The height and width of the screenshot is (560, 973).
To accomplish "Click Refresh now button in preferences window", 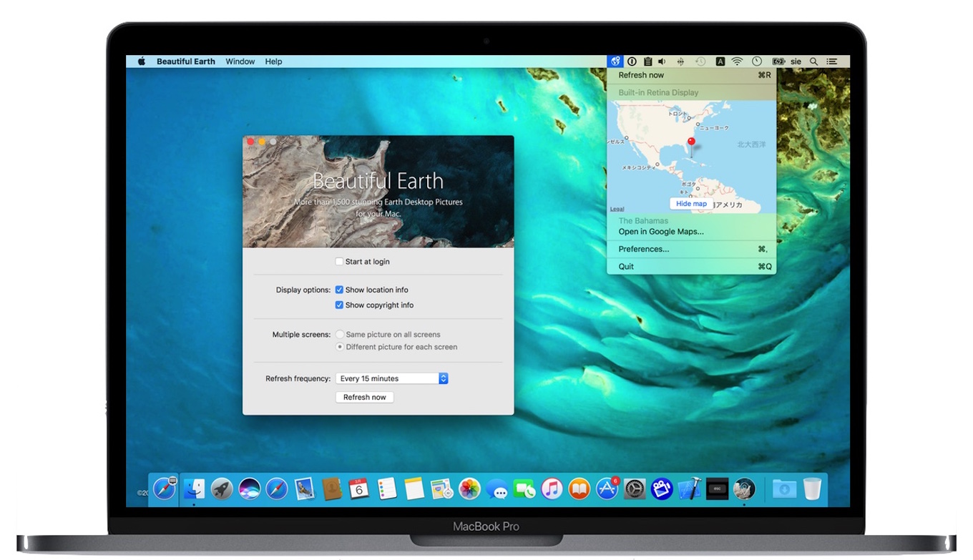I will click(364, 397).
